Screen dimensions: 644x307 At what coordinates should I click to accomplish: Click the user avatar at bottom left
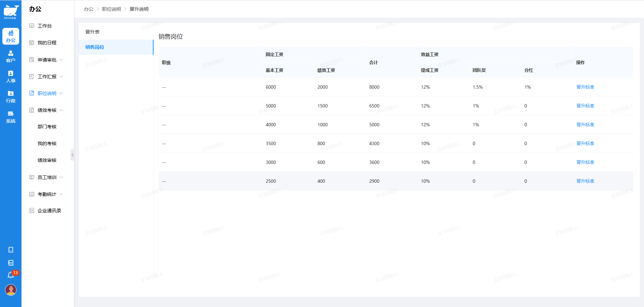(11, 290)
